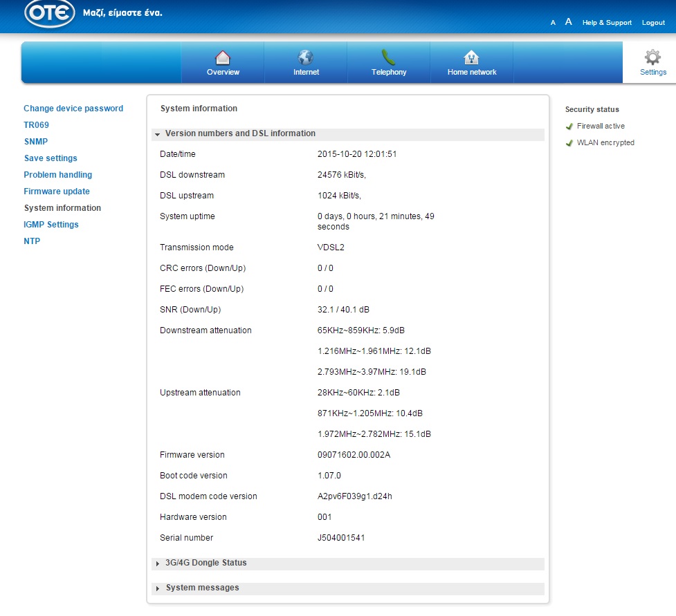676x616 pixels.
Task: Open the Internet globe icon
Action: click(305, 57)
